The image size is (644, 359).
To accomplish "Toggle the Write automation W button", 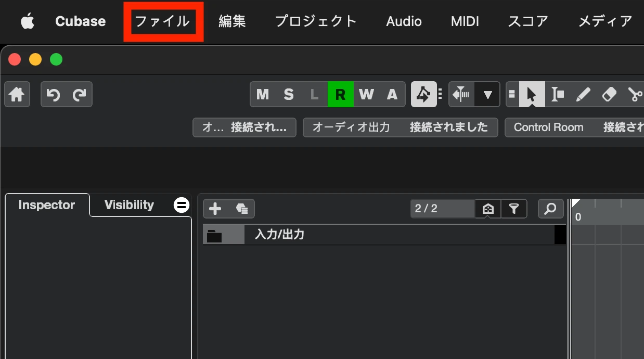I will pyautogui.click(x=366, y=94).
